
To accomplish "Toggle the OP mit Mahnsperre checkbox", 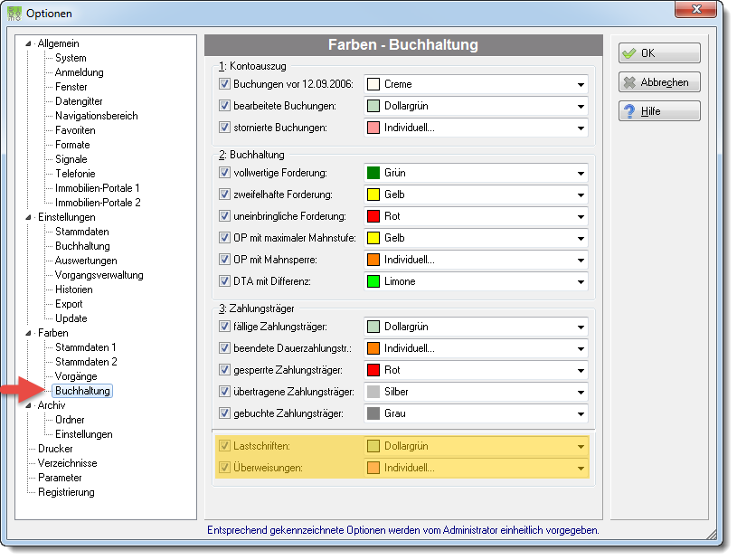I will (x=224, y=260).
